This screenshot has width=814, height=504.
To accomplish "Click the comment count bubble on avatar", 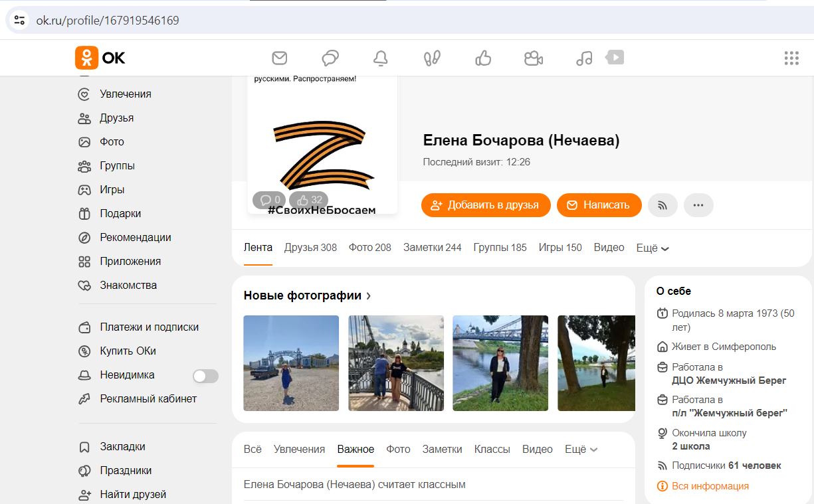I will pyautogui.click(x=269, y=200).
